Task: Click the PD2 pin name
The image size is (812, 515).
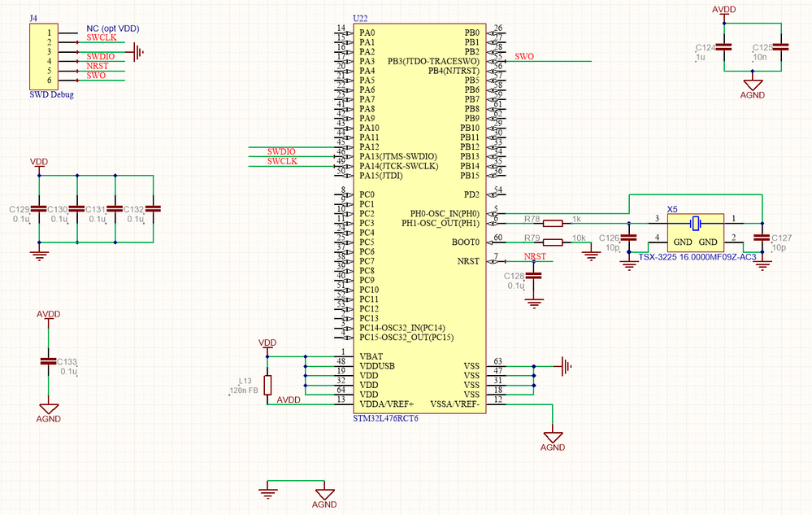Action: click(471, 194)
